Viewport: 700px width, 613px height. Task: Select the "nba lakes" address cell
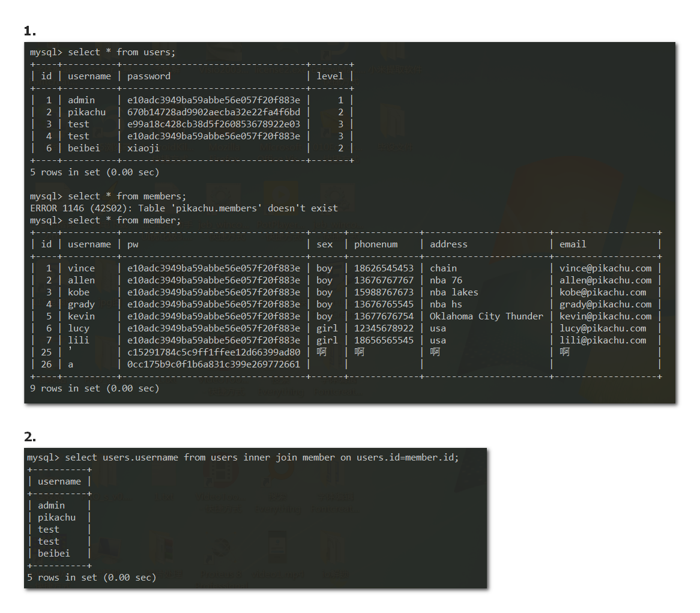tap(454, 292)
